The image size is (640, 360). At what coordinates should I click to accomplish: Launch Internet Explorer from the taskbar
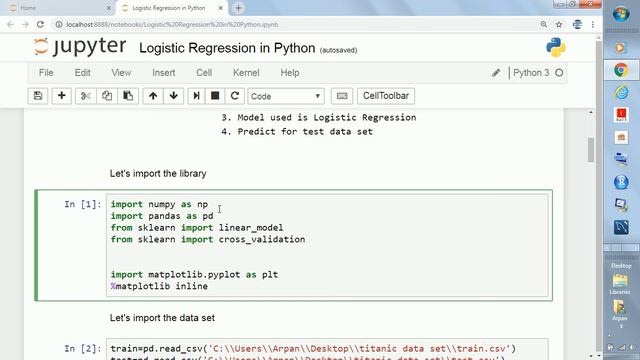pyautogui.click(x=621, y=93)
